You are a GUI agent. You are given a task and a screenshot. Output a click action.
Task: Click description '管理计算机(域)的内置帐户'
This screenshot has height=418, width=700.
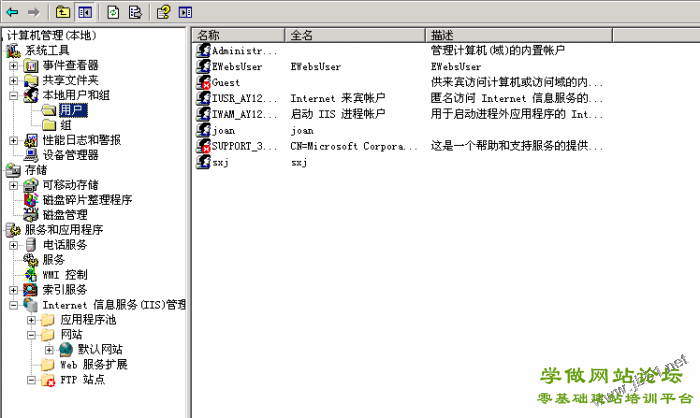point(498,50)
